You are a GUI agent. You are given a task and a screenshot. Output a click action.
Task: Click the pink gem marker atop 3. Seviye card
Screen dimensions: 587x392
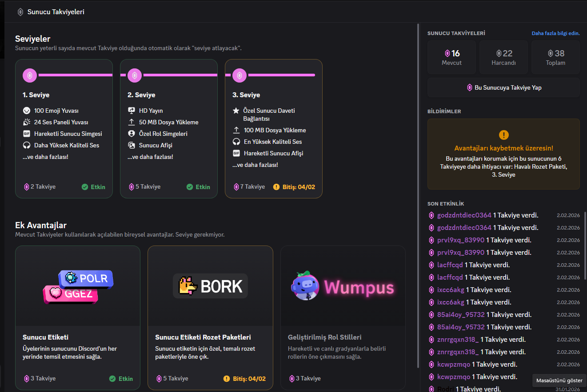tap(240, 75)
